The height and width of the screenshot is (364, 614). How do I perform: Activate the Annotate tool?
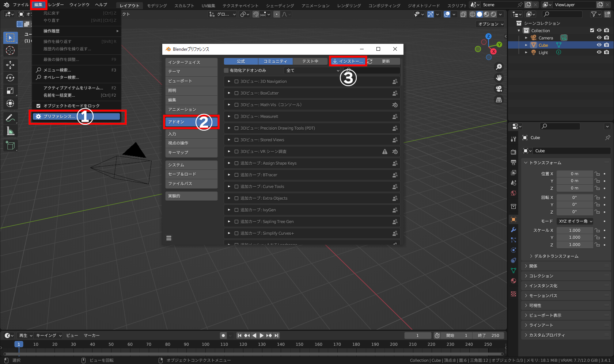(x=11, y=118)
